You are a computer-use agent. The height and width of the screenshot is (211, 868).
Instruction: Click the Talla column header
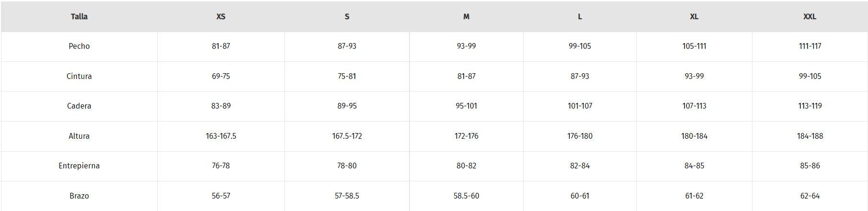(x=79, y=16)
